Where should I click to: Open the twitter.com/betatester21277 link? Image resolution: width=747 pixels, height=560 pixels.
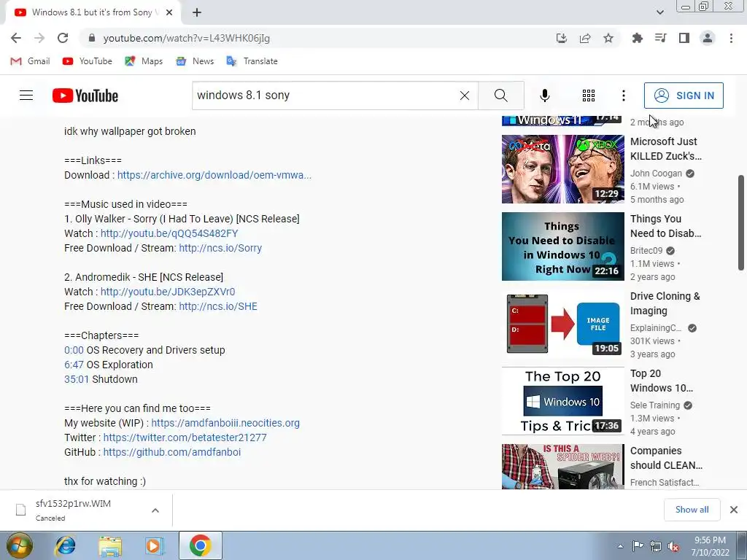[x=185, y=437]
